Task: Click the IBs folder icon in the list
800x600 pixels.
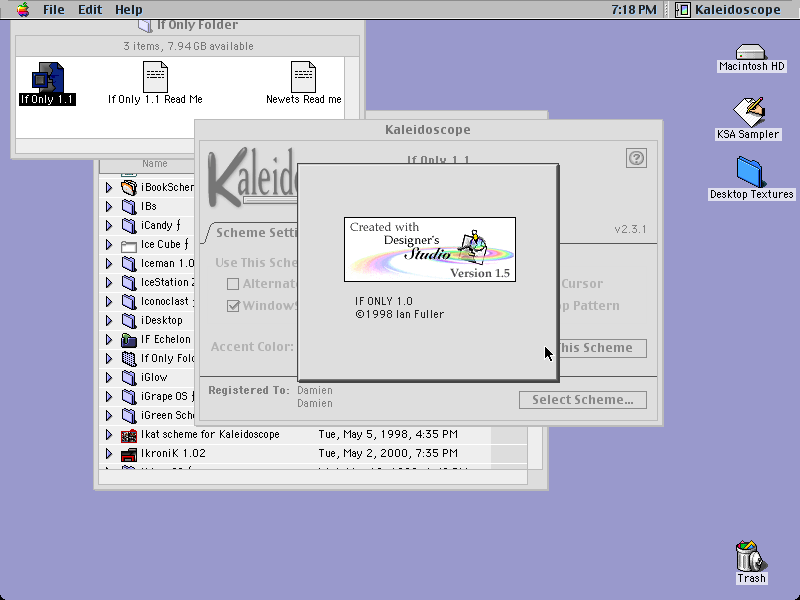Action: point(129,206)
